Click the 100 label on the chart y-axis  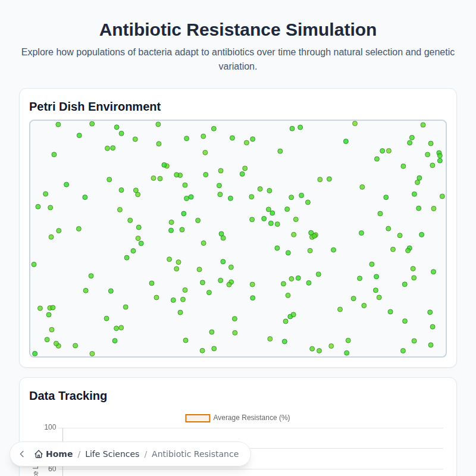click(50, 427)
